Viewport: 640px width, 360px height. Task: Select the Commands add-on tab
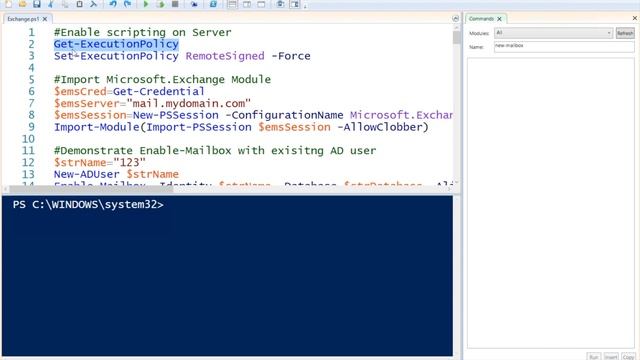tap(481, 19)
